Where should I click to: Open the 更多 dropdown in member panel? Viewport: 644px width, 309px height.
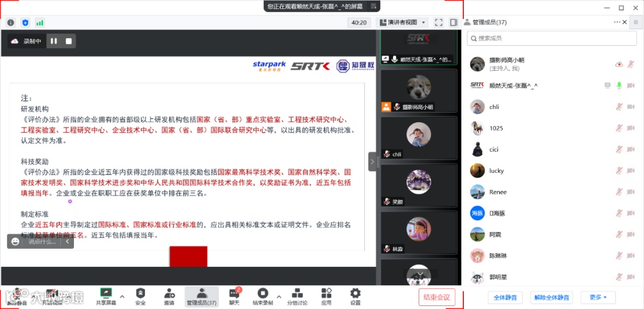tap(598, 297)
